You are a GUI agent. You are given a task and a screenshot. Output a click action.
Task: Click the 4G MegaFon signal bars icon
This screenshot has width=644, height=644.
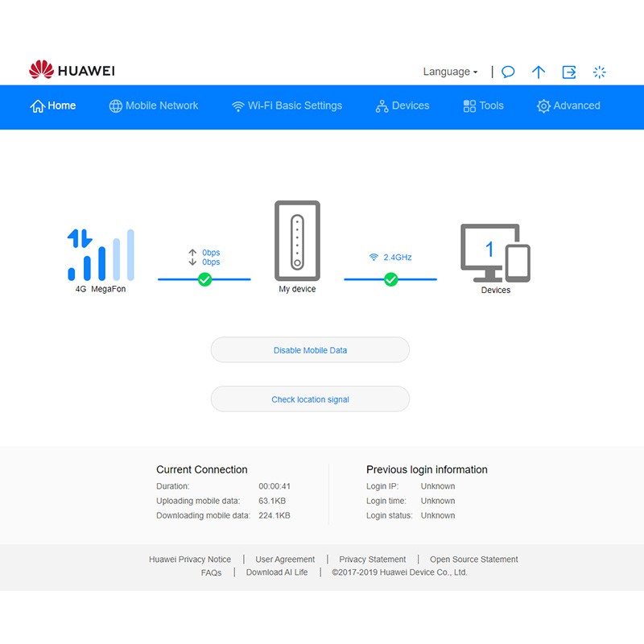101,254
